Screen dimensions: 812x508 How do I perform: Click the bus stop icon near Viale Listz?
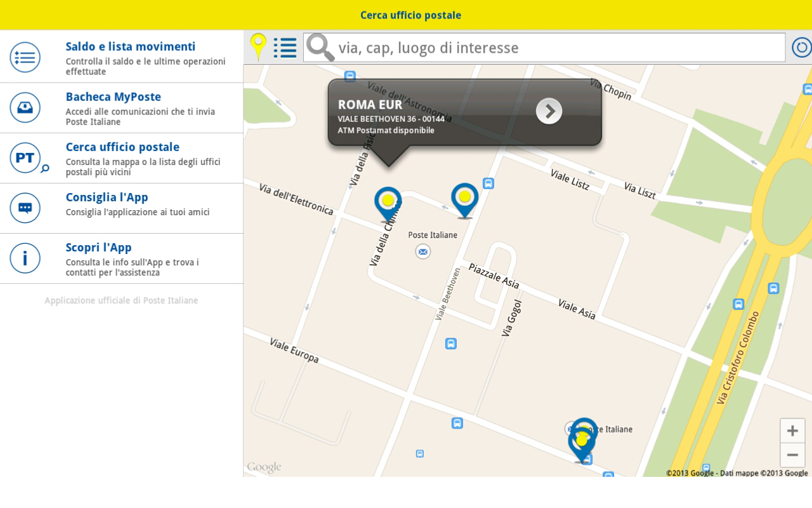(x=488, y=184)
